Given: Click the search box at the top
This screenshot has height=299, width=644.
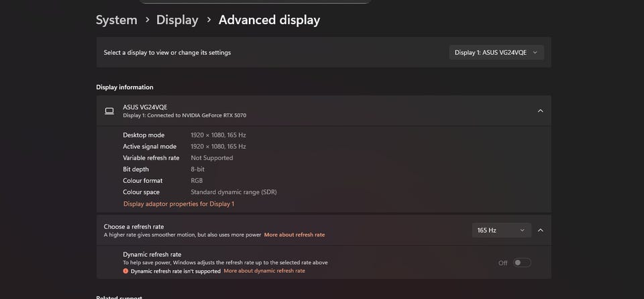Looking at the screenshot, I should (x=255, y=2).
